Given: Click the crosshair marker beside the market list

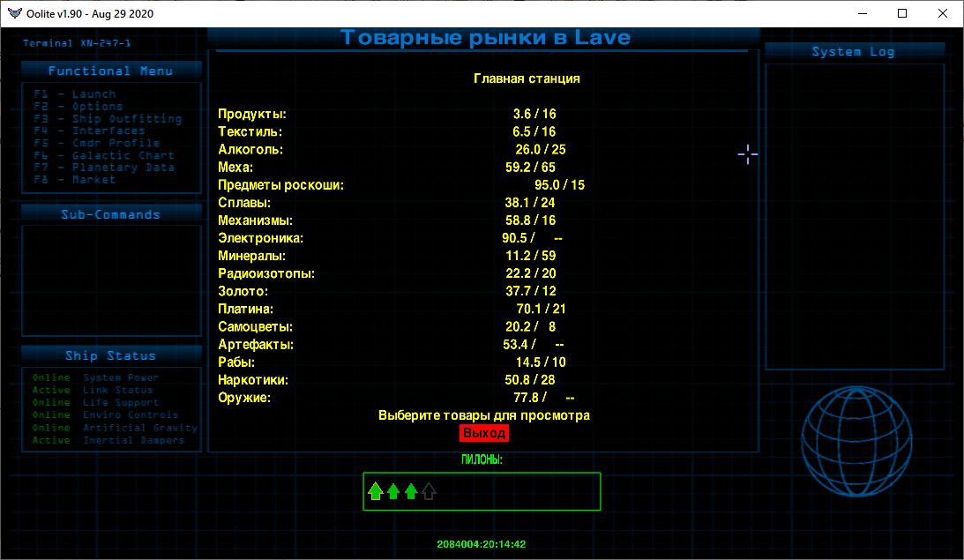Looking at the screenshot, I should (748, 154).
